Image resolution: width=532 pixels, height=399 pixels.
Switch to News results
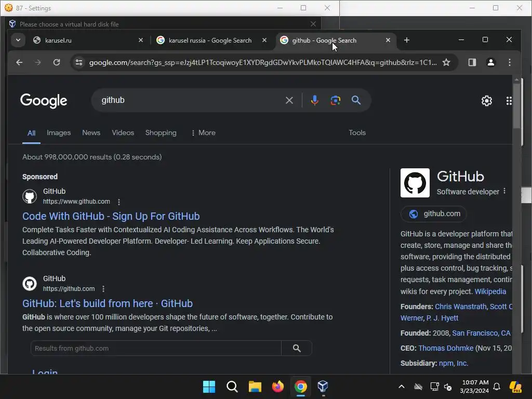point(91,132)
